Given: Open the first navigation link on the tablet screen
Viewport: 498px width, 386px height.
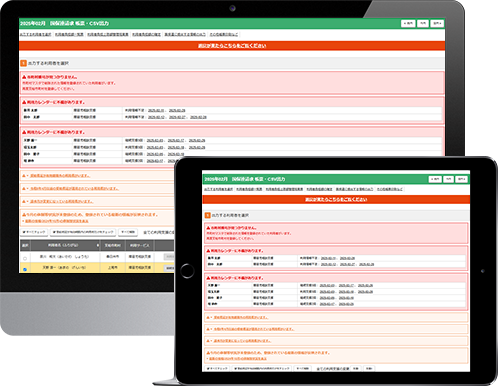Looking at the screenshot, I should [218, 189].
